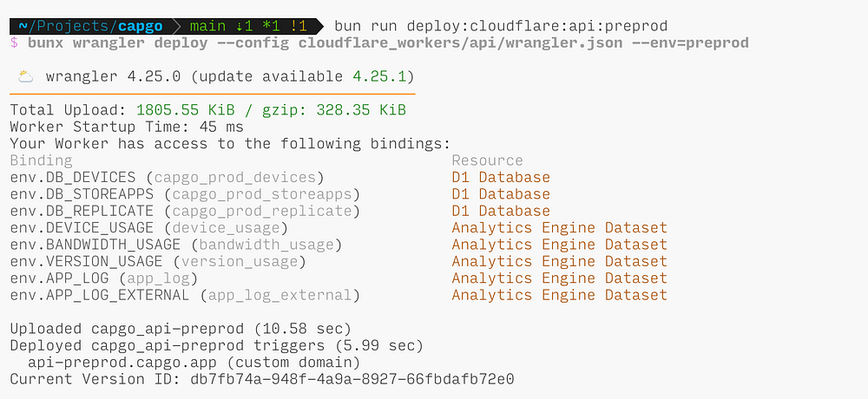Click the 'Uploaded capgo_api-preprod (10.58 sec)' line

pyautogui.click(x=181, y=329)
